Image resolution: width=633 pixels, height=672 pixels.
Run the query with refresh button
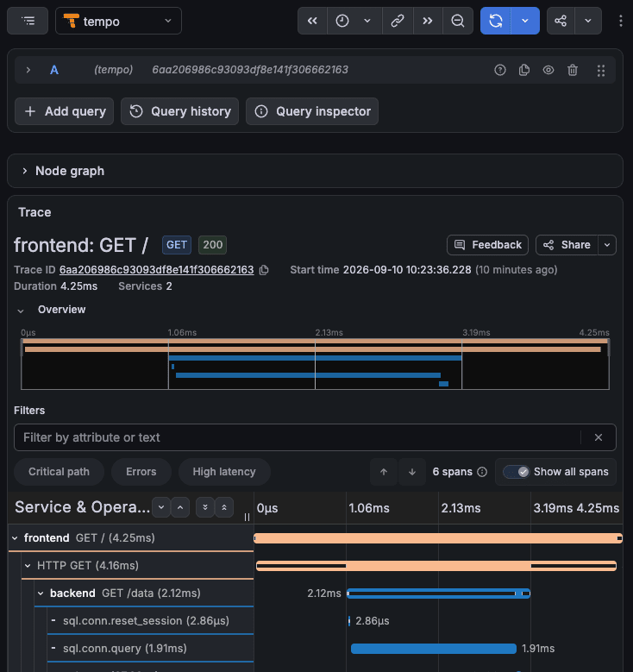(x=495, y=21)
